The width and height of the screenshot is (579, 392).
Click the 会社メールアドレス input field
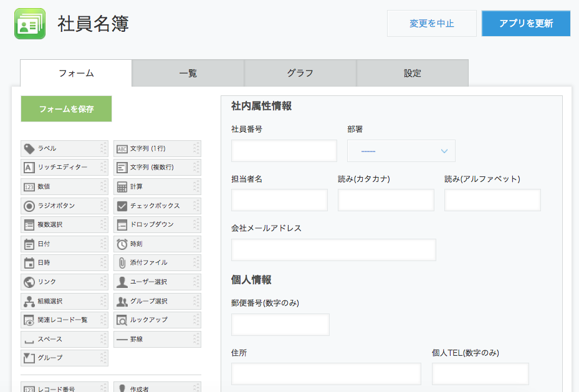[333, 250]
